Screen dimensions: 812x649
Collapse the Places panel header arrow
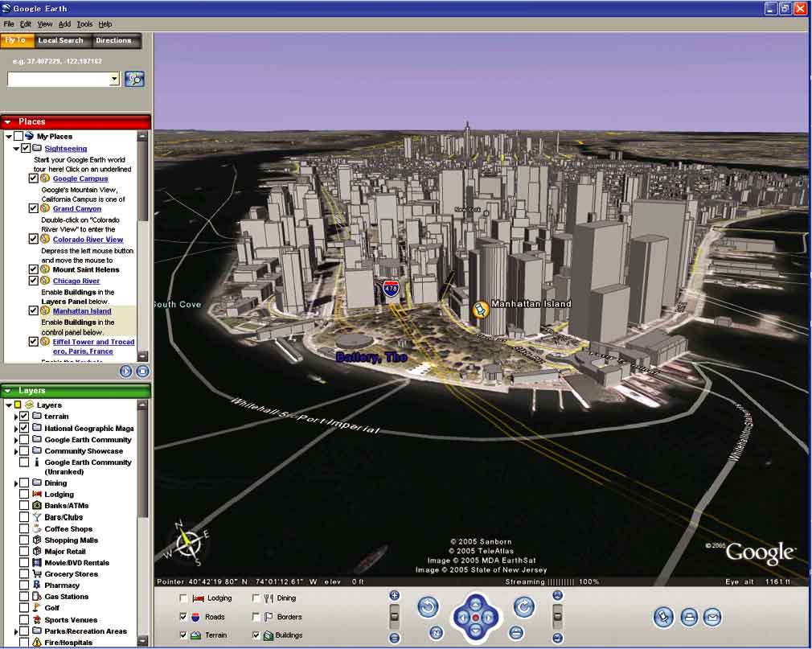[x=8, y=122]
